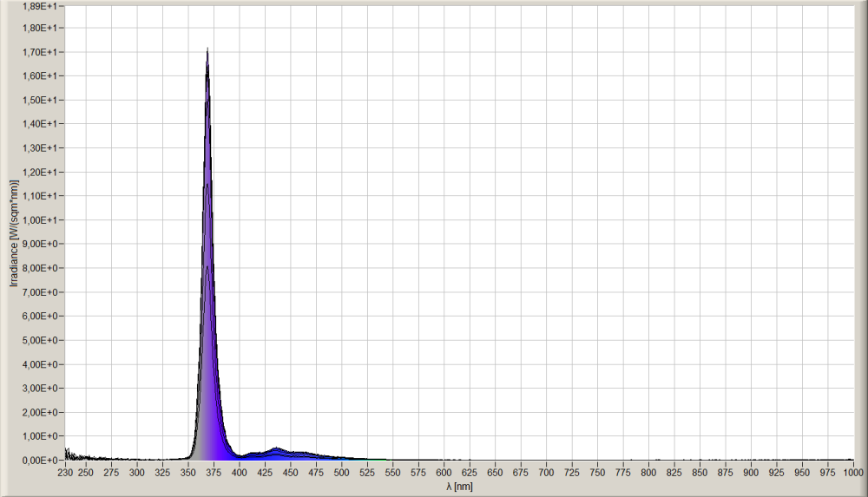Click the 1000 nm x-axis maximum label

[853, 473]
